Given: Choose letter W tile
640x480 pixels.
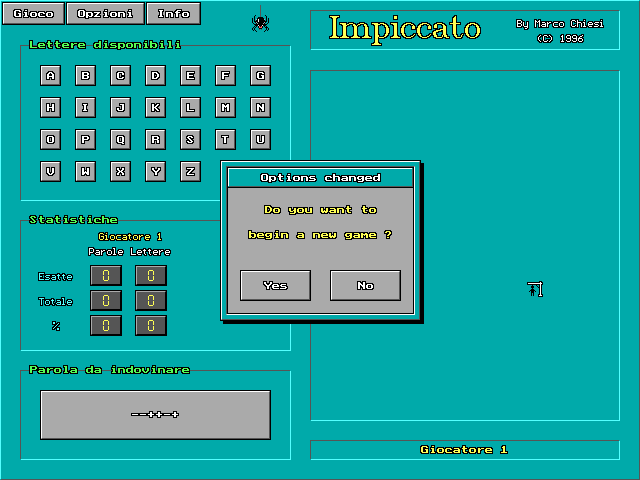Looking at the screenshot, I should [x=85, y=171].
